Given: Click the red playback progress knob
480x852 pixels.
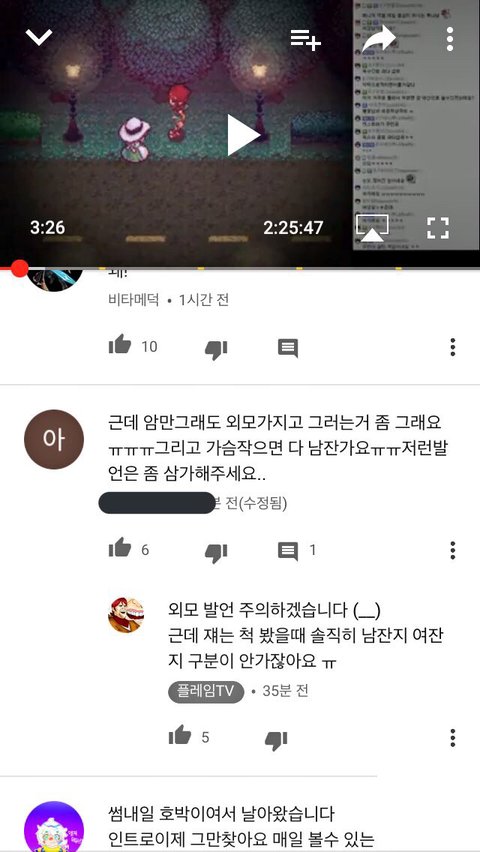Looking at the screenshot, I should pyautogui.click(x=20, y=268).
